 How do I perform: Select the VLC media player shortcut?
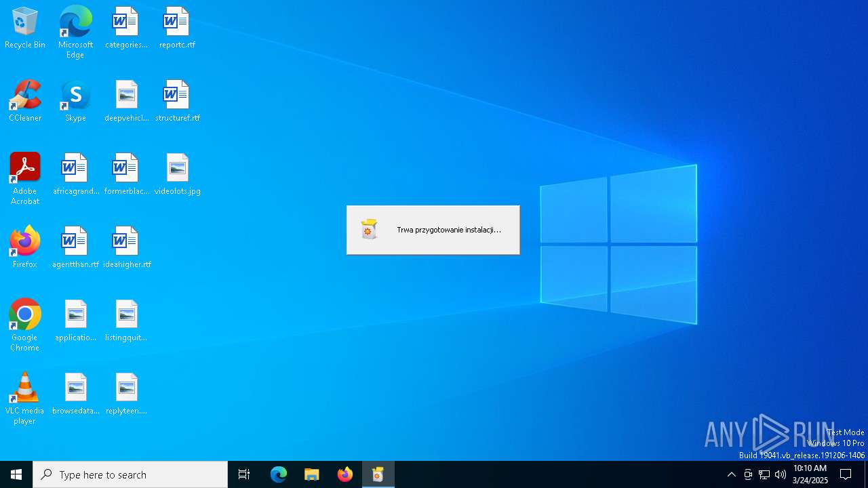coord(24,399)
